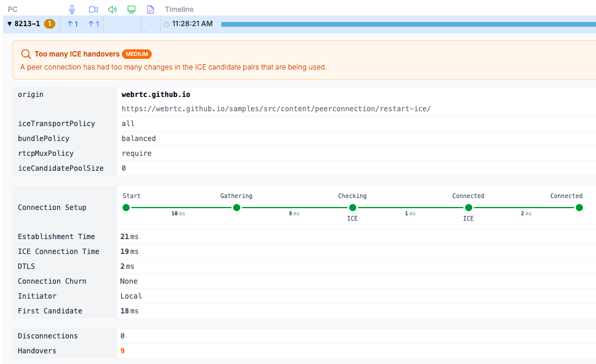Screen dimensions: 596x364
Task: Click the Too many ICE handovers title
Action: [x=77, y=54]
